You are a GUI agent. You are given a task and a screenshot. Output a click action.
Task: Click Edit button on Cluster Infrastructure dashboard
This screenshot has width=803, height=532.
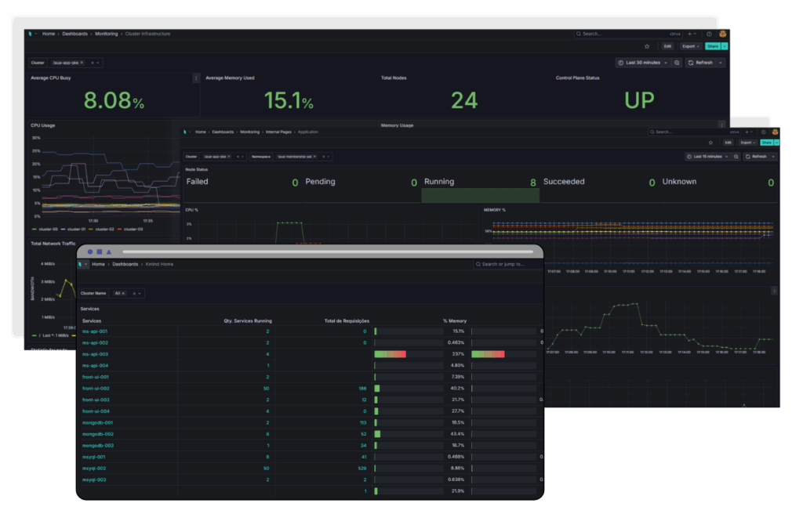(x=667, y=46)
